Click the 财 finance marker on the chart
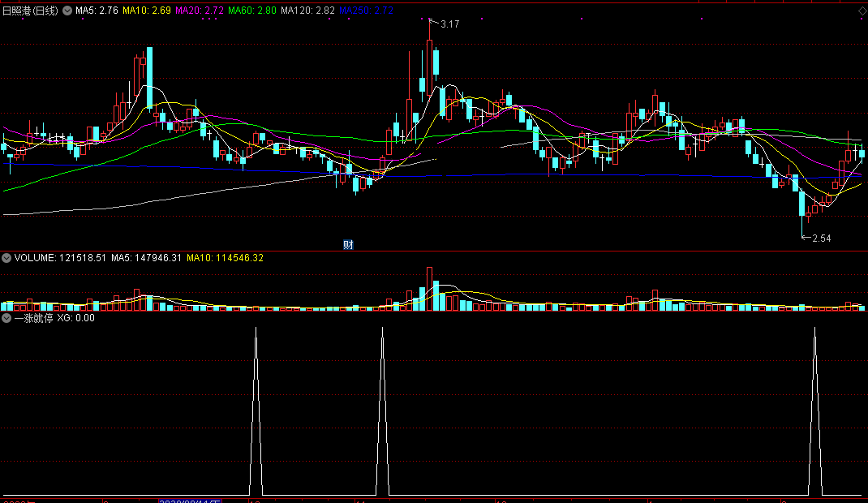The width and height of the screenshot is (868, 503). coord(348,244)
